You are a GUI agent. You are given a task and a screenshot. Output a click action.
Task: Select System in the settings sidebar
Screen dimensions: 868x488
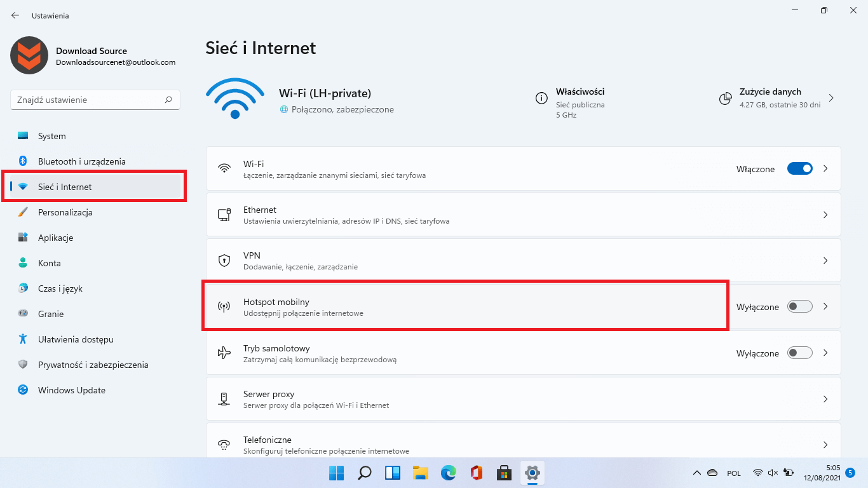[x=95, y=136]
